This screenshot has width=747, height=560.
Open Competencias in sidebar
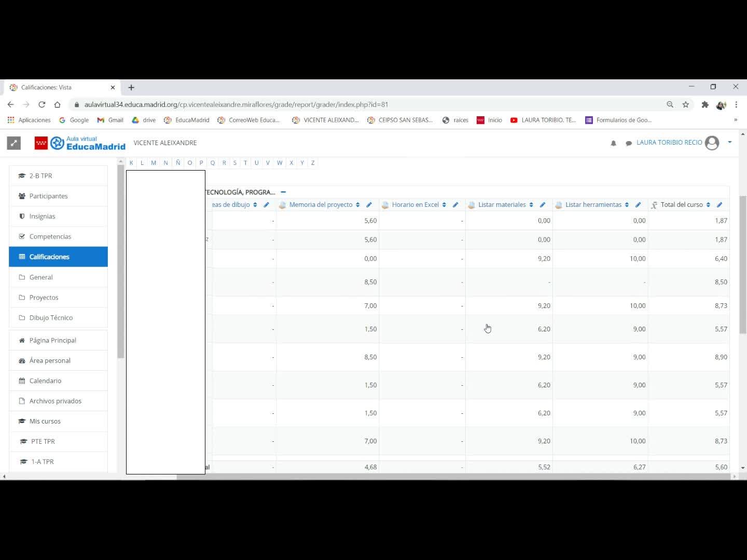click(x=58, y=236)
